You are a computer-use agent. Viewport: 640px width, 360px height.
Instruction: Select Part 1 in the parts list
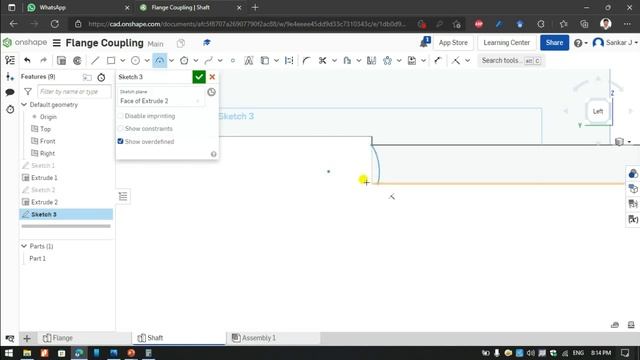[38, 258]
